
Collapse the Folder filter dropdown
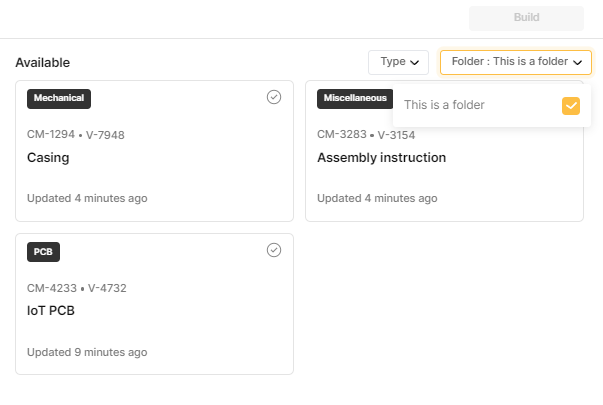(x=516, y=62)
